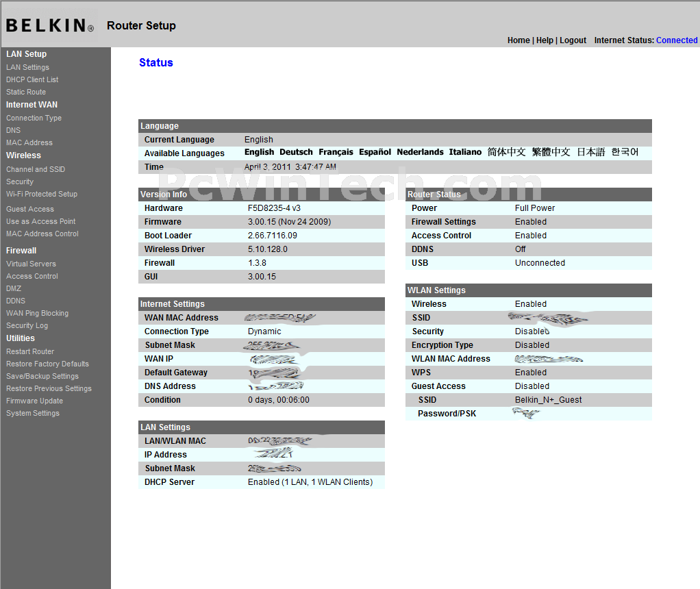
Task: Click hardware value F5D8235-4 v3
Action: pyautogui.click(x=274, y=208)
